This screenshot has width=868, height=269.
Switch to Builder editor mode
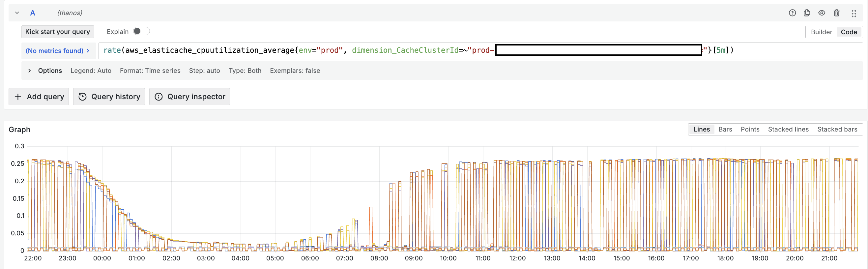821,32
